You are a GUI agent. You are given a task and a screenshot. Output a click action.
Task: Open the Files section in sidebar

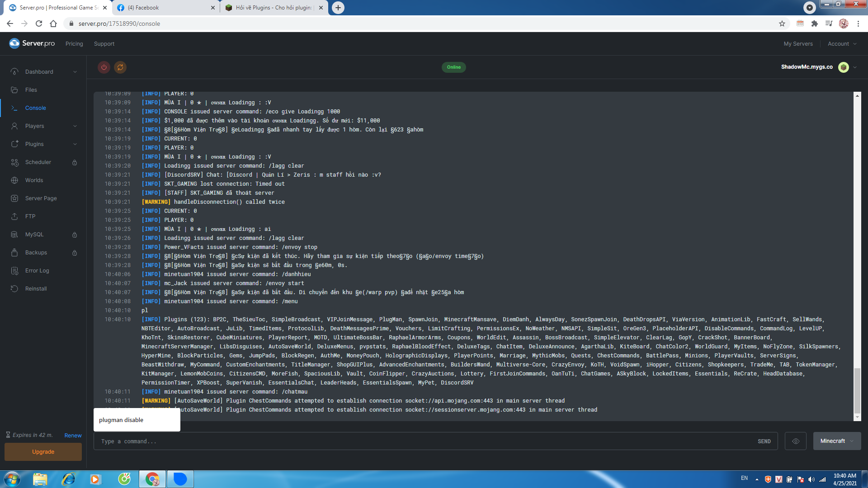[31, 90]
